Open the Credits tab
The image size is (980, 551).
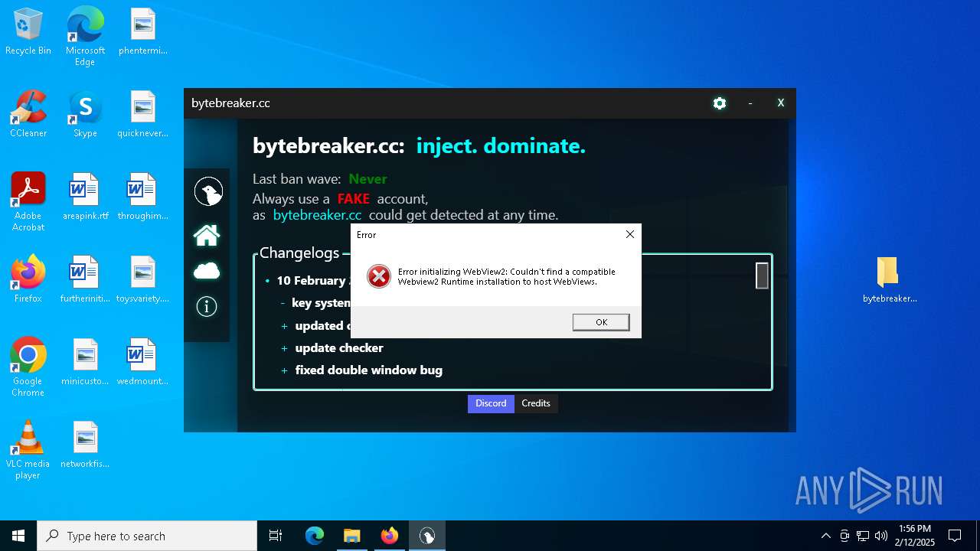pyautogui.click(x=536, y=403)
